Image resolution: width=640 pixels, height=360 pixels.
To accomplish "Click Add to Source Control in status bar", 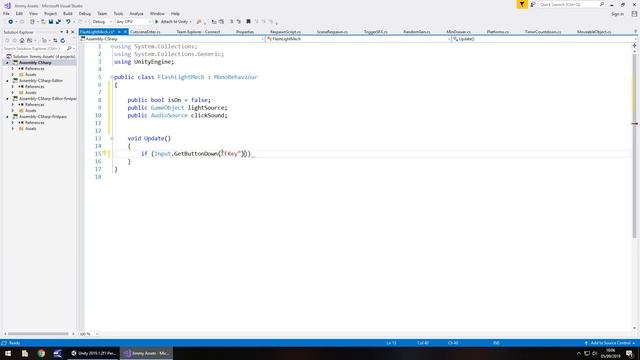I will tap(610, 343).
